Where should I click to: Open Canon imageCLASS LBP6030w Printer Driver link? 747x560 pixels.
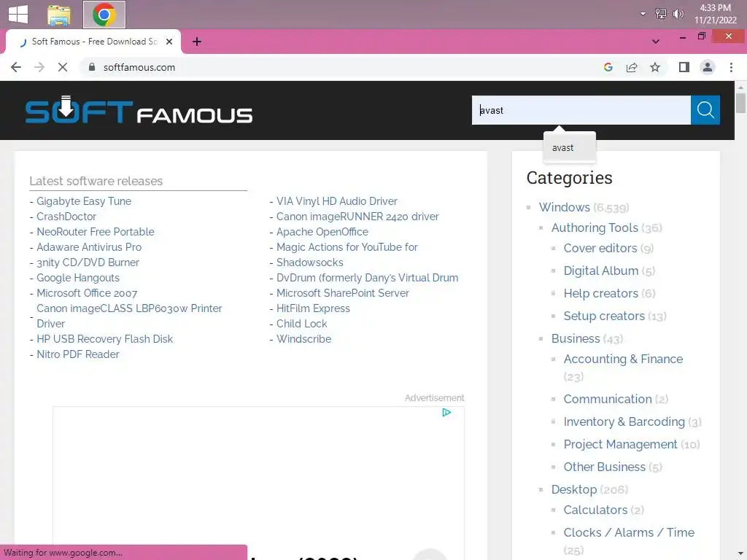129,316
